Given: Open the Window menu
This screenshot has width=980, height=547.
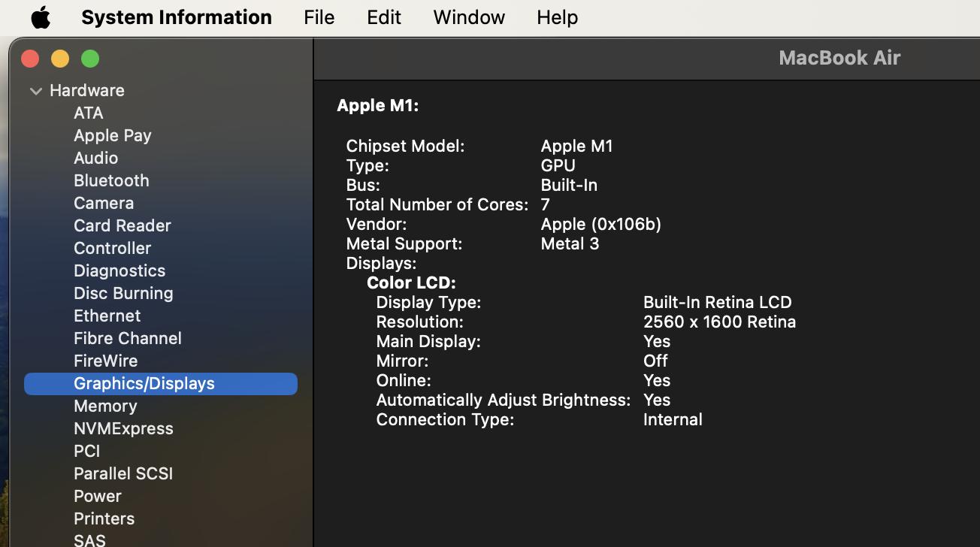Looking at the screenshot, I should 469,17.
